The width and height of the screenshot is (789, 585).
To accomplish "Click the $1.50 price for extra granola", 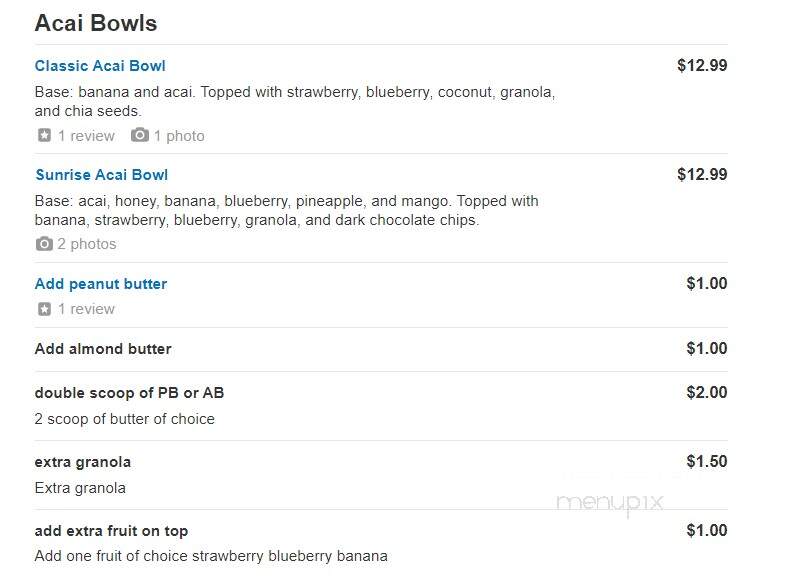I will pyautogui.click(x=706, y=461).
